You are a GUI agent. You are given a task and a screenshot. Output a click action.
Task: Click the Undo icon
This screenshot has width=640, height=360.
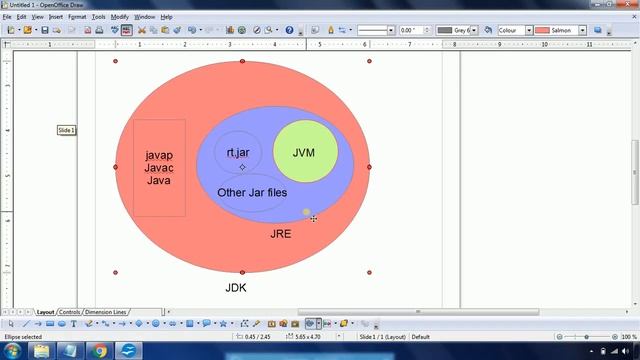tap(192, 30)
